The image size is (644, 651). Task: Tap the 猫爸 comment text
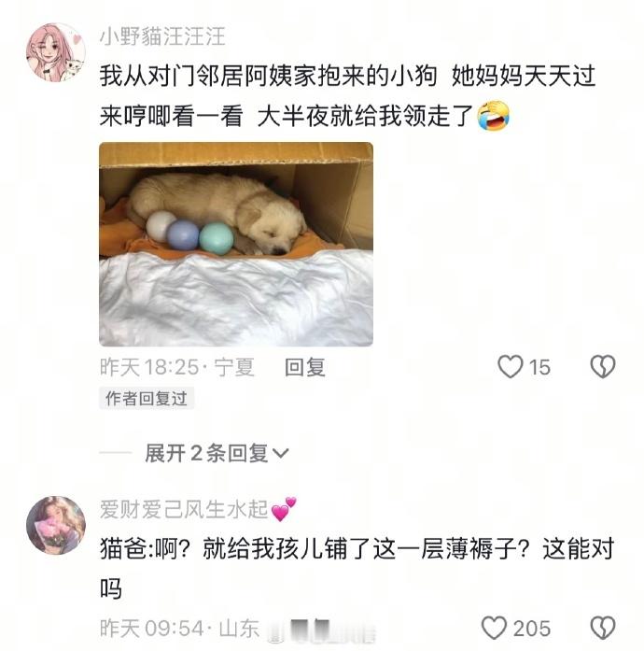(x=357, y=569)
